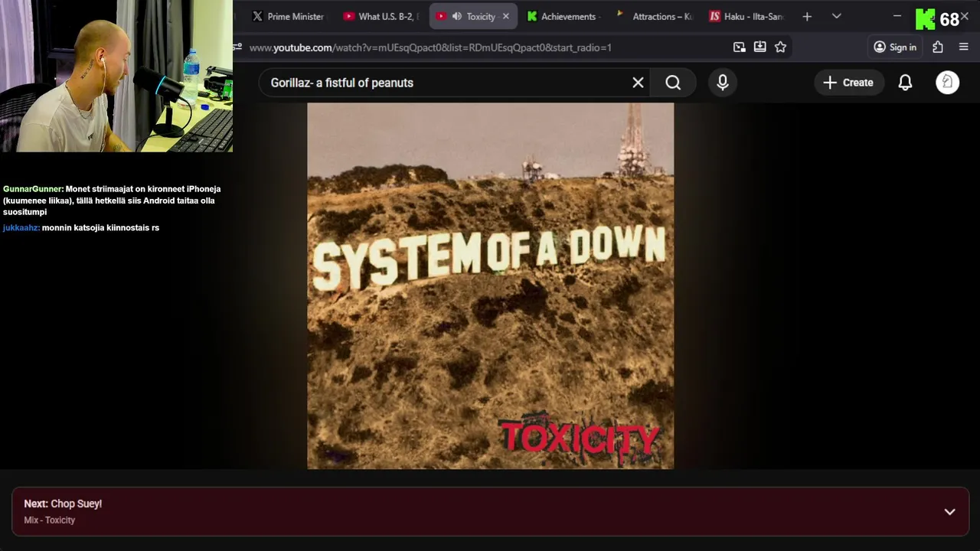Minimize the browser window
Image resolution: width=980 pixels, height=551 pixels.
pos(897,16)
